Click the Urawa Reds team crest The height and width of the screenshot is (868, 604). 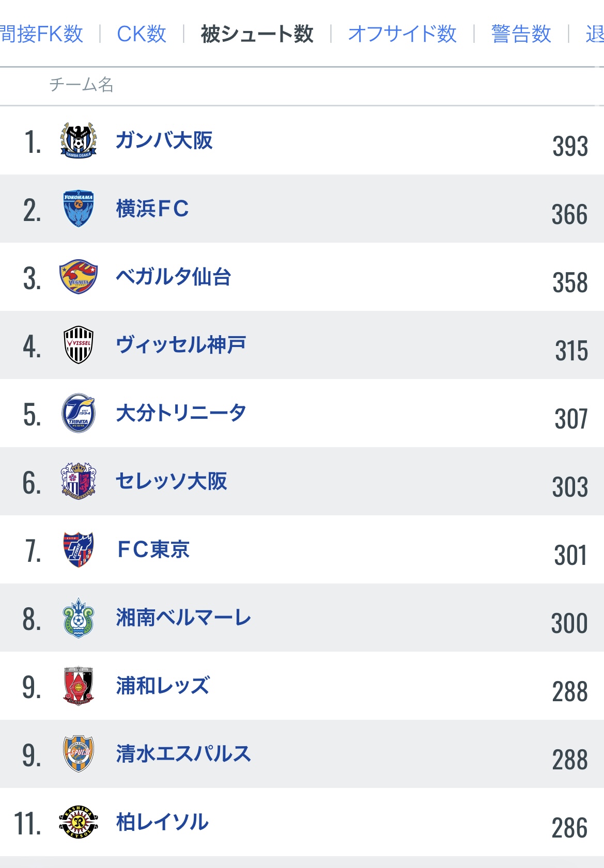(x=79, y=686)
